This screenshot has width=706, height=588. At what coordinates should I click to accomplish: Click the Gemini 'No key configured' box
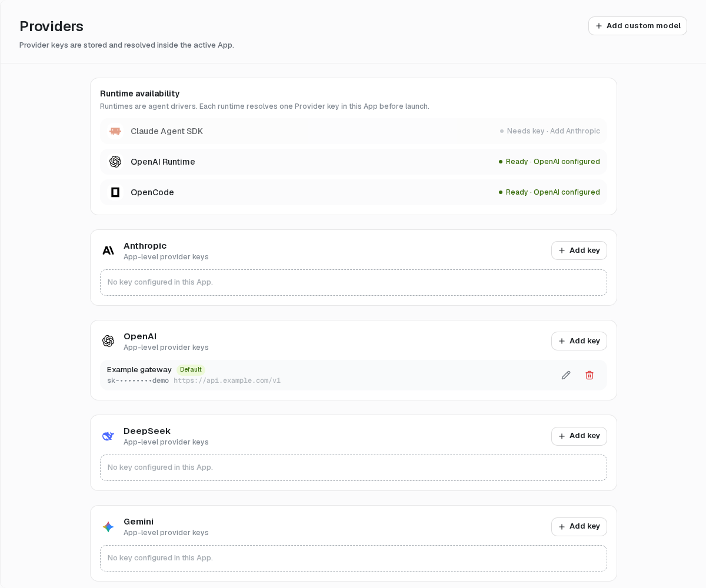[x=354, y=559]
